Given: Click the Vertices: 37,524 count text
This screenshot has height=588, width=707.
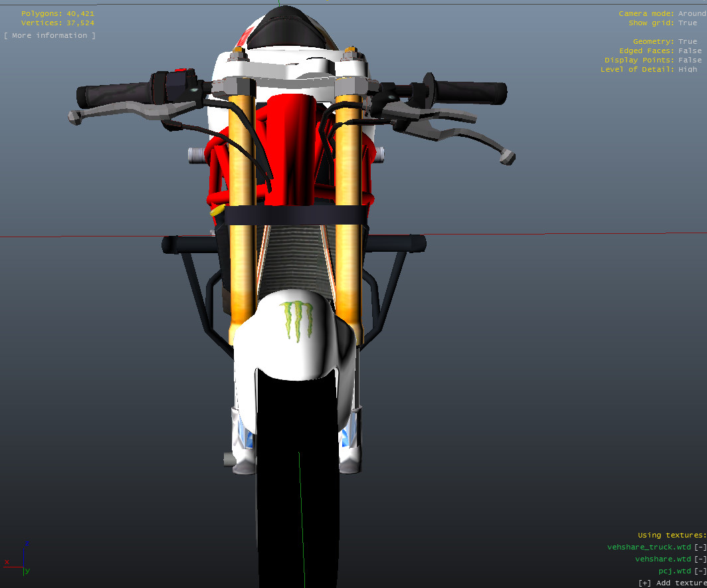Looking at the screenshot, I should (x=58, y=23).
